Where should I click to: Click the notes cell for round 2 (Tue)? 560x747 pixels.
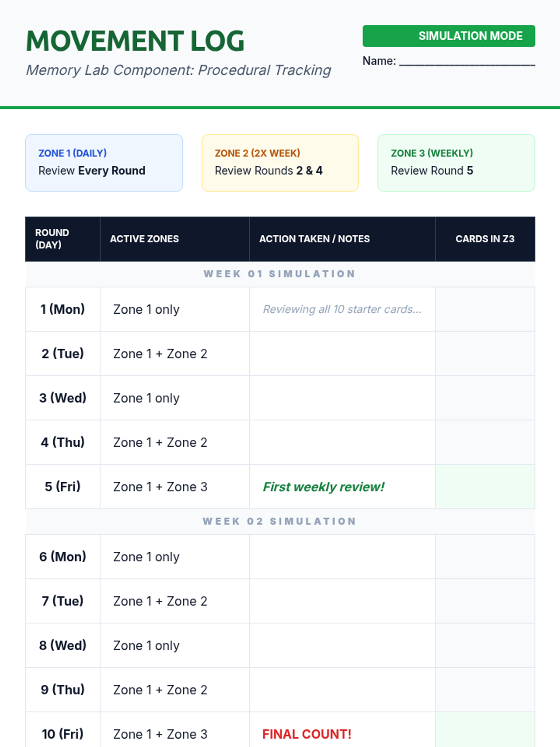(342, 353)
